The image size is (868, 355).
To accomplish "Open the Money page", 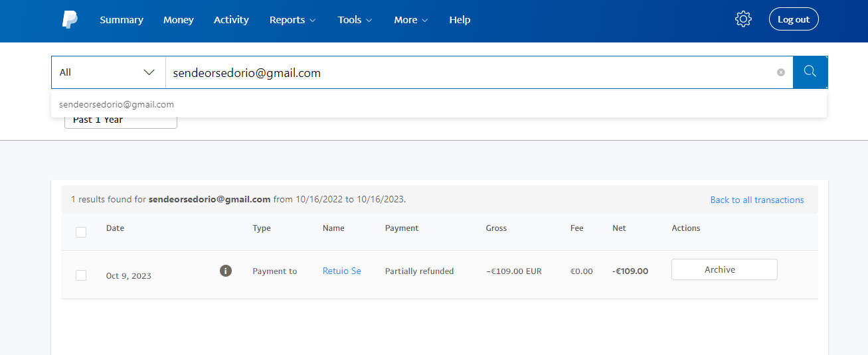I will 179,20.
